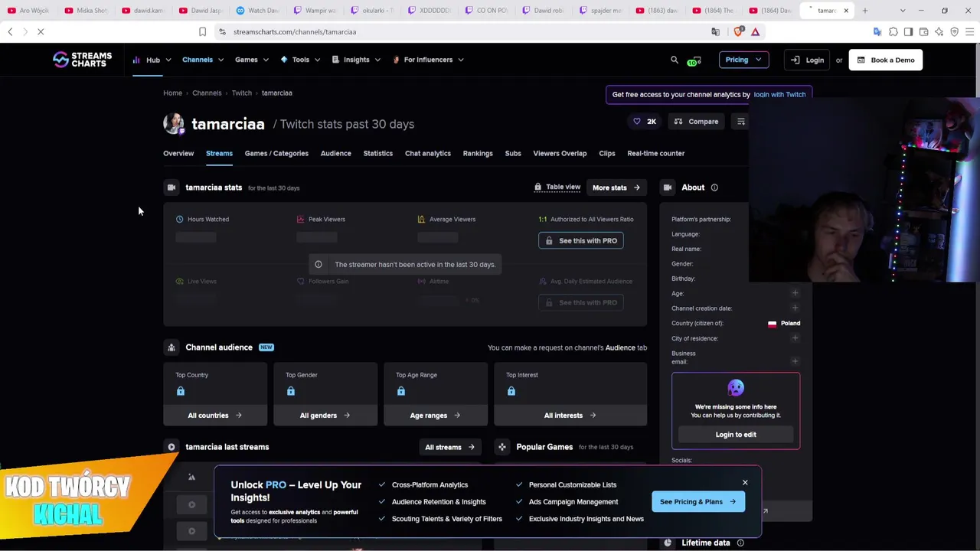Click the lock icon under Top Country
This screenshot has width=980, height=551.
(x=181, y=391)
